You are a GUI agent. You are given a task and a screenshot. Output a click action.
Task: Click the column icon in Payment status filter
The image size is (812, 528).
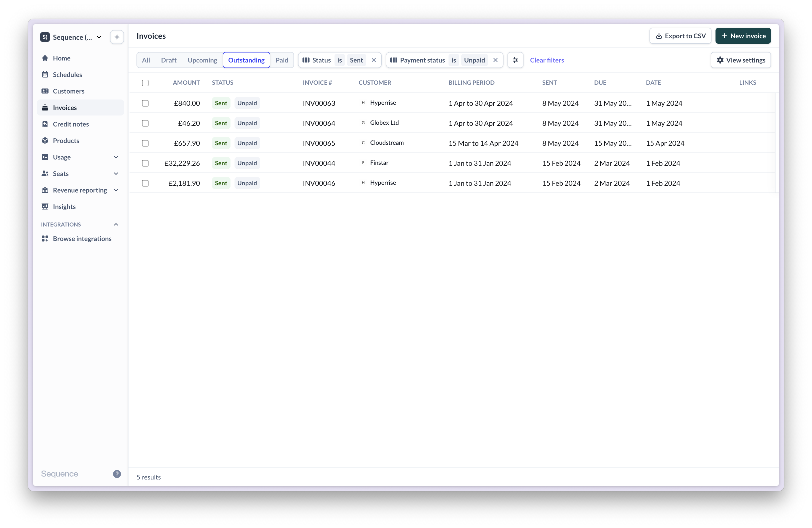coord(394,60)
